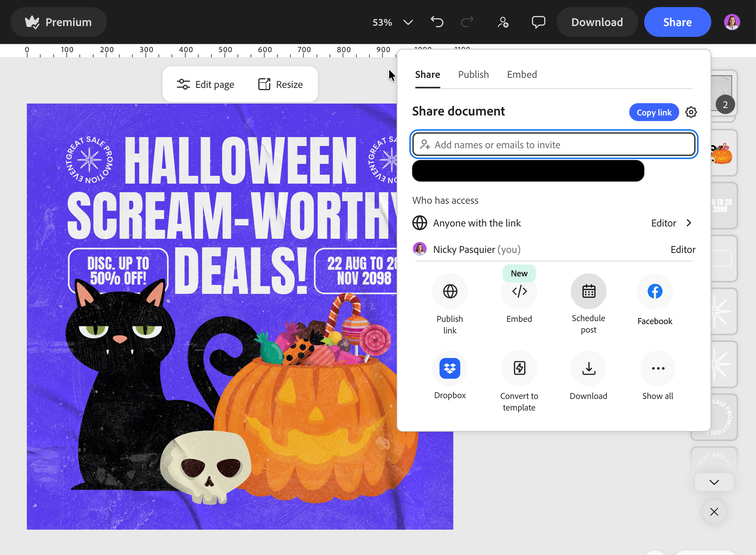Select the pumpkin page thumbnail
Viewport: 756px width, 555px height.
(x=723, y=153)
